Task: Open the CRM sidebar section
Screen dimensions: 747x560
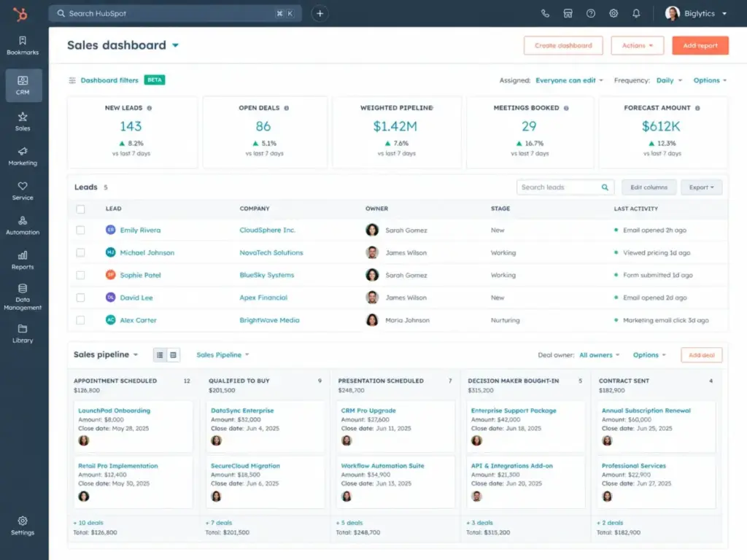Action: pyautogui.click(x=23, y=85)
